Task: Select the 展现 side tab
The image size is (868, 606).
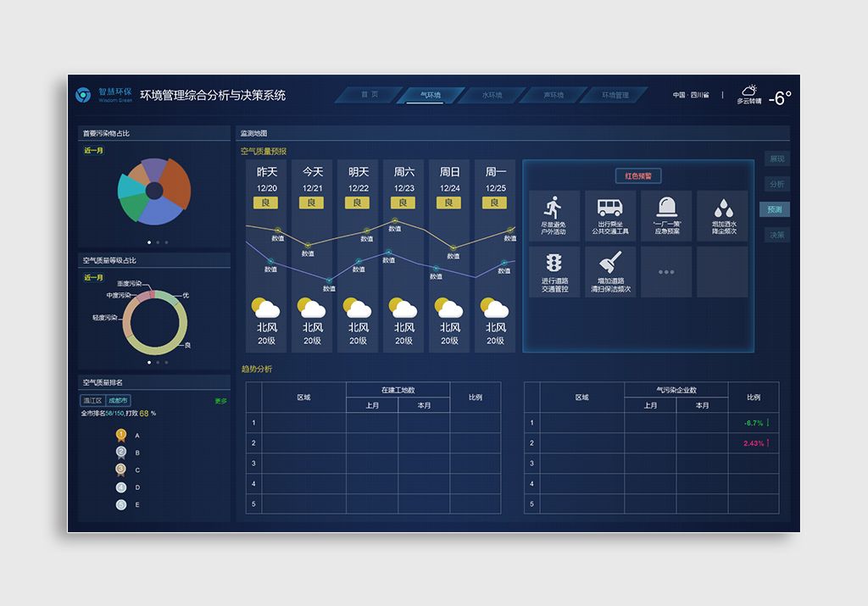Action: (x=777, y=158)
